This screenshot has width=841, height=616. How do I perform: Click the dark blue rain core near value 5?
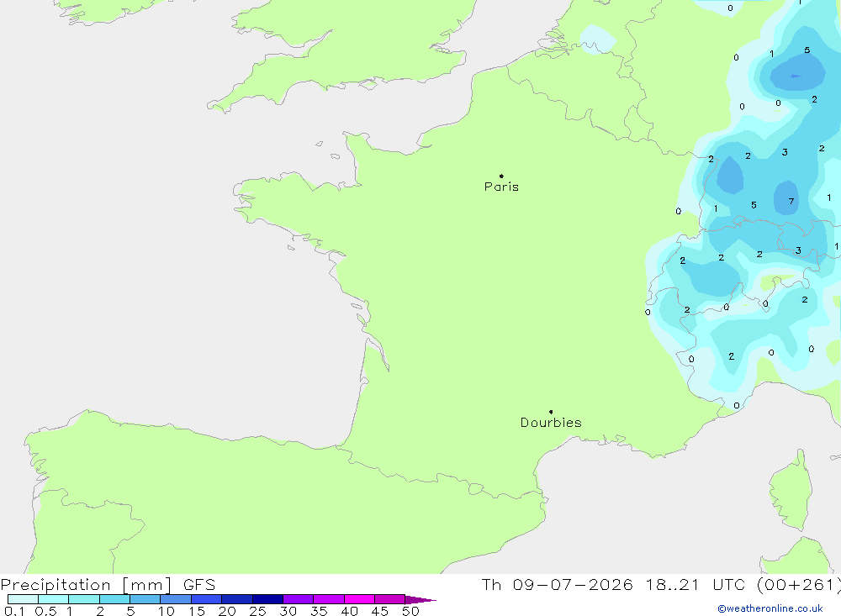(x=797, y=75)
